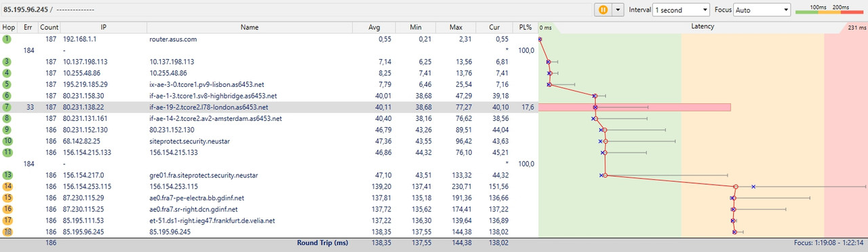Click the 0 ms latency scale label

click(x=547, y=28)
